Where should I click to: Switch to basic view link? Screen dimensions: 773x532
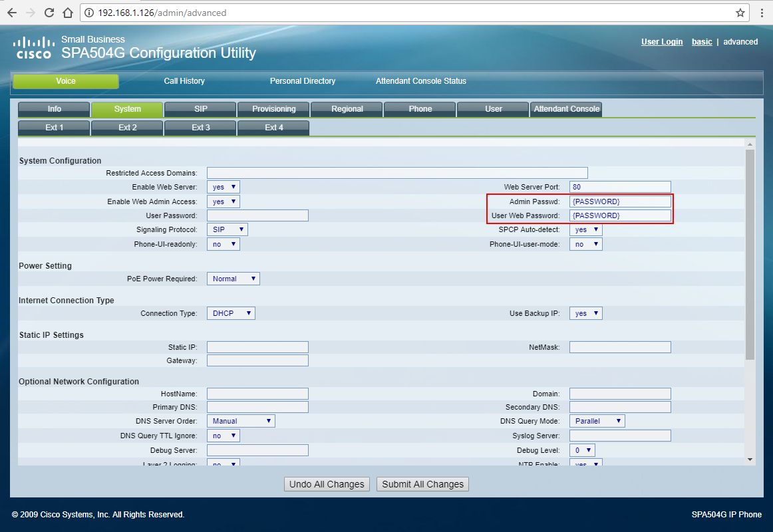702,42
